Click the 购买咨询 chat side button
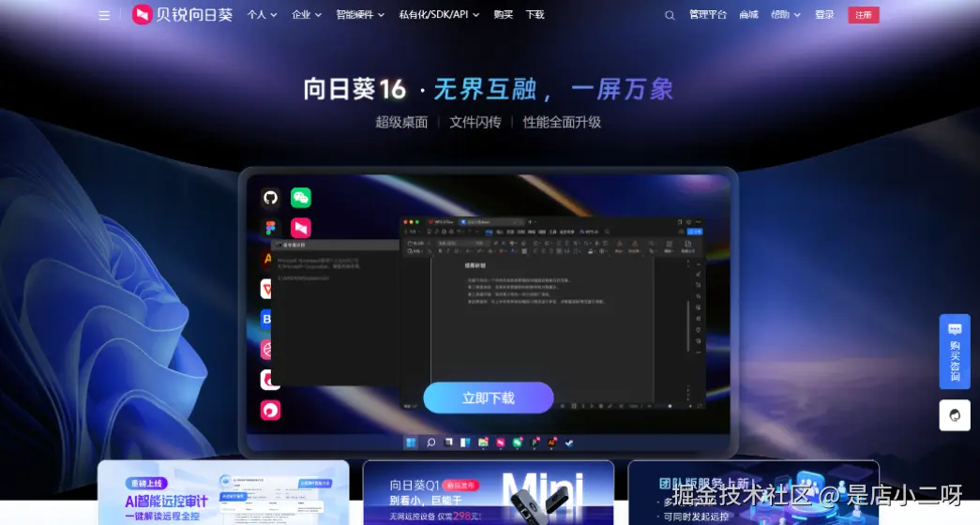The width and height of the screenshot is (980, 525). (x=955, y=352)
